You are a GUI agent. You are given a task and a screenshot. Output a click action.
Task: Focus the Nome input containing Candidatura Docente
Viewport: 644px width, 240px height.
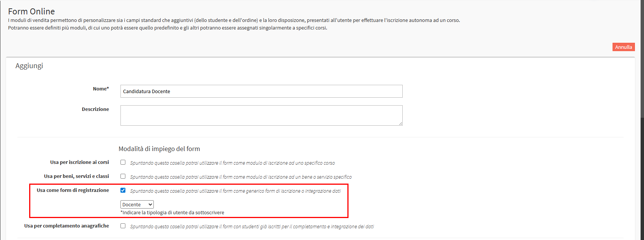[261, 91]
